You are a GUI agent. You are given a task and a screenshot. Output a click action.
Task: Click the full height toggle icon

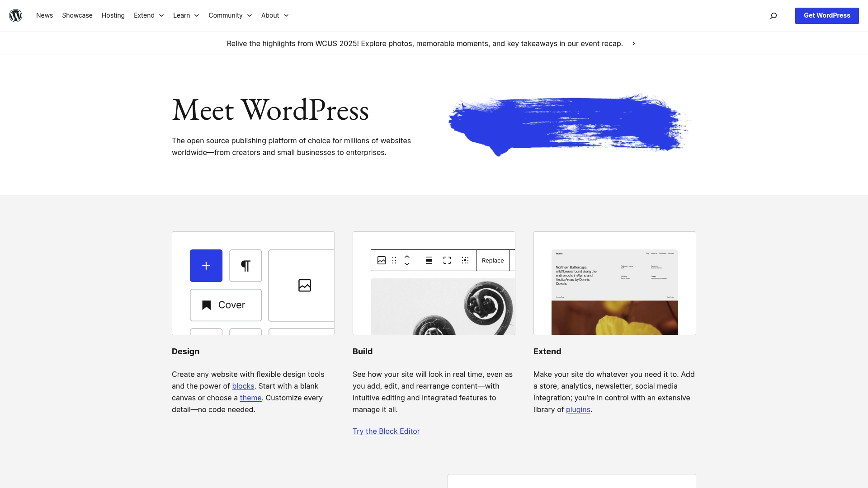point(447,260)
